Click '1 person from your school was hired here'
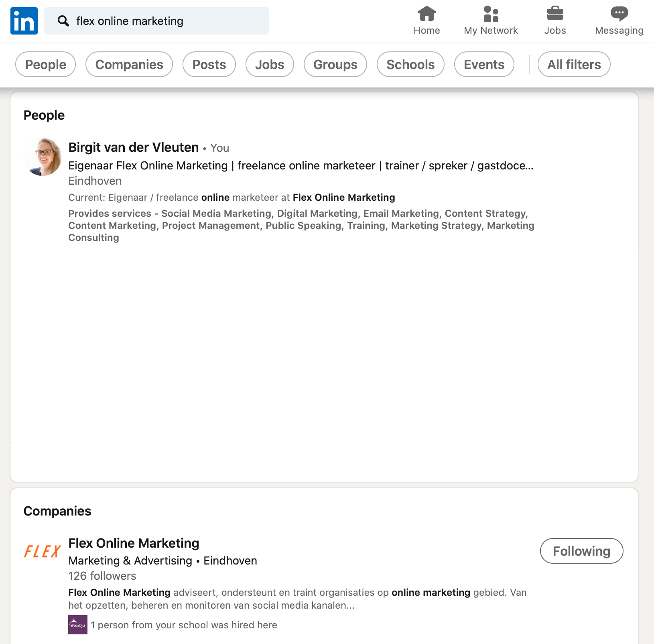Screen dimensions: 654x644 (184, 625)
